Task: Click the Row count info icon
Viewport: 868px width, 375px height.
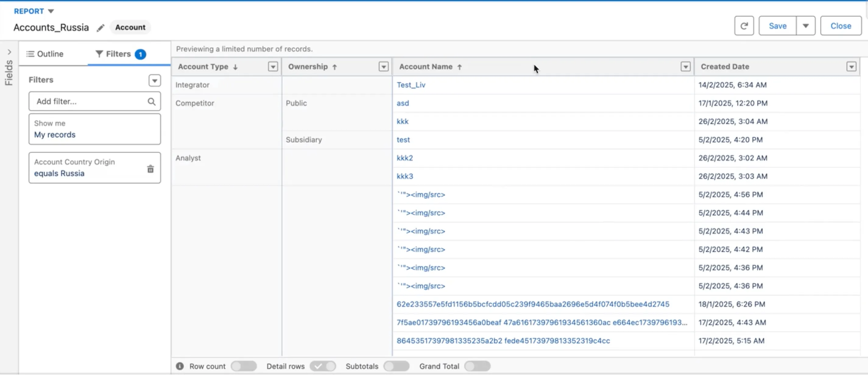Action: [x=180, y=366]
